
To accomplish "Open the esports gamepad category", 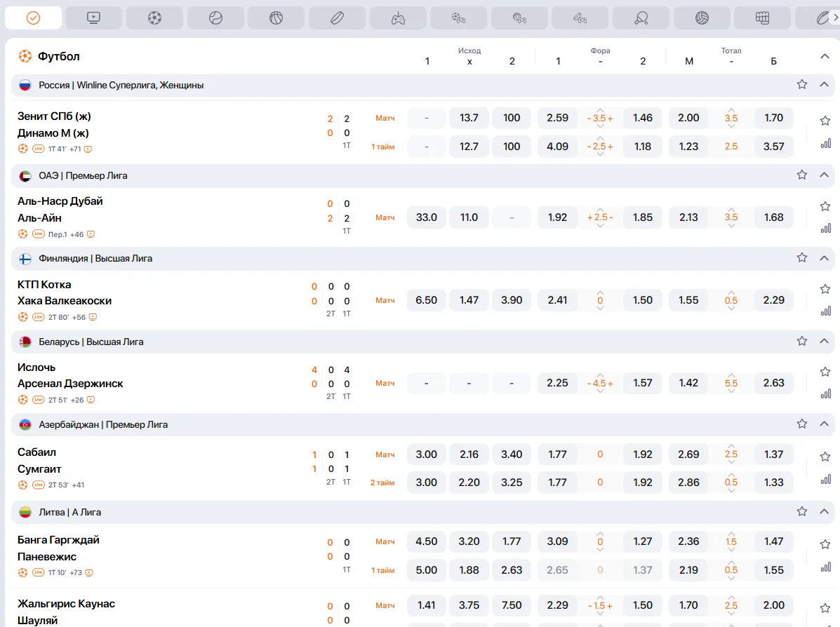I will 398,18.
